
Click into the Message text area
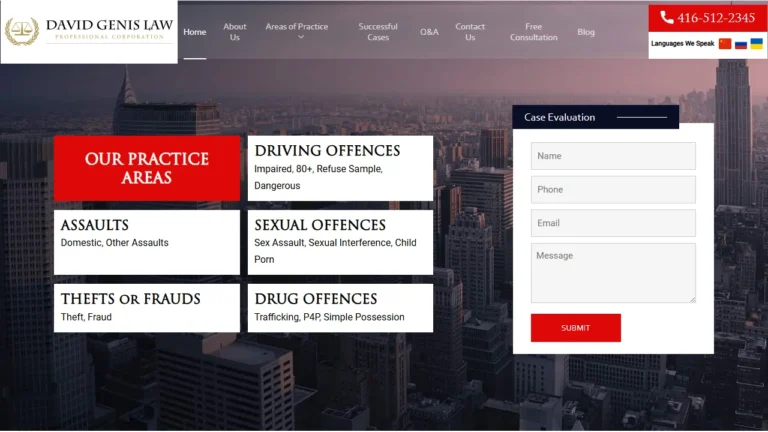click(x=613, y=273)
